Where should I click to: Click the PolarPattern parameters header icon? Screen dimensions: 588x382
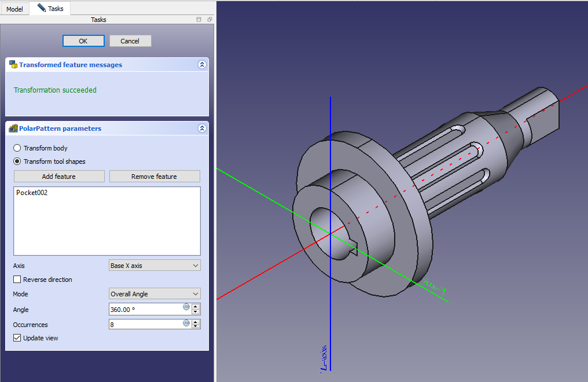coord(13,128)
